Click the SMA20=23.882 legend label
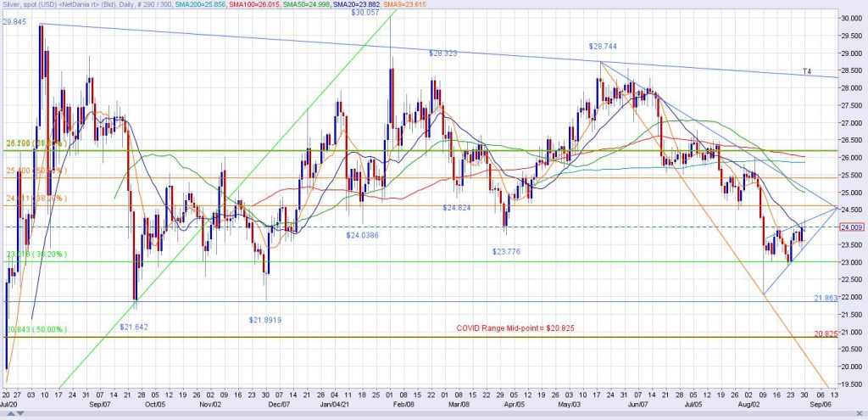The height and width of the screenshot is (420, 868). click(355, 4)
